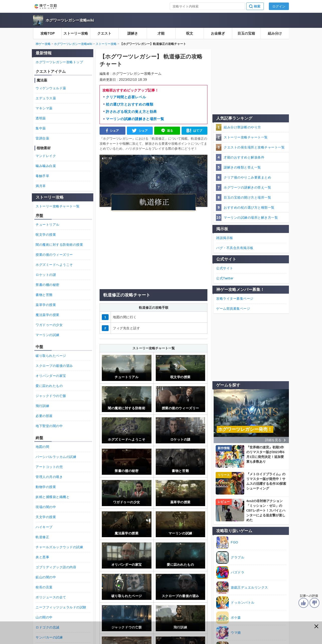Click the 軌道修正 article header image

click(153, 183)
